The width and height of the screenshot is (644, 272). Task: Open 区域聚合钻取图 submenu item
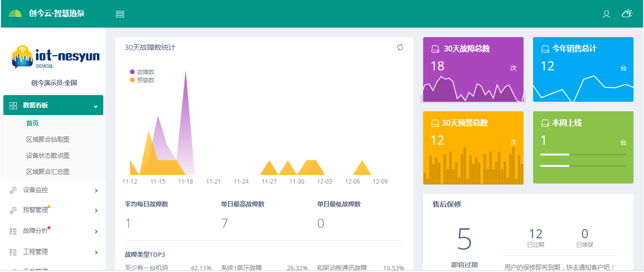click(x=48, y=139)
